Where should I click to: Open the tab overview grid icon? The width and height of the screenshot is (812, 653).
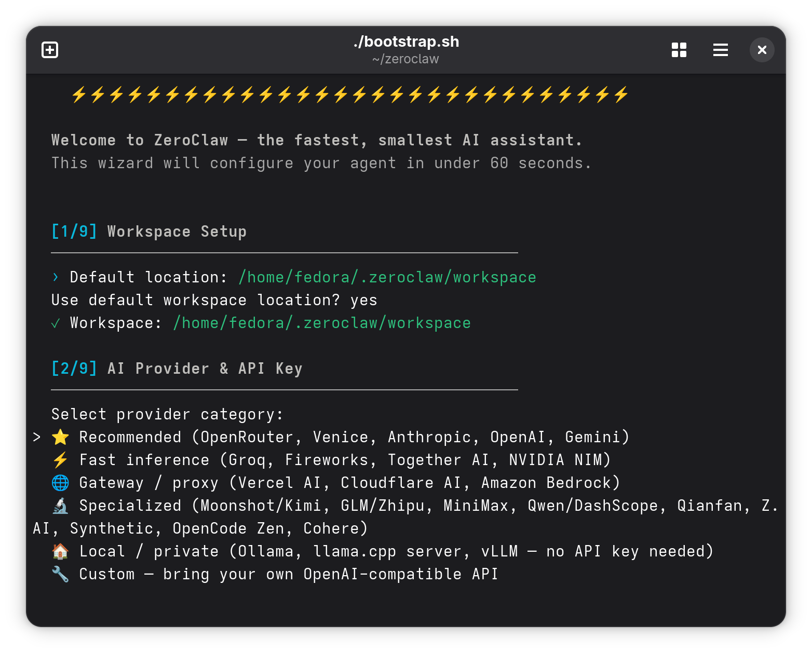679,50
